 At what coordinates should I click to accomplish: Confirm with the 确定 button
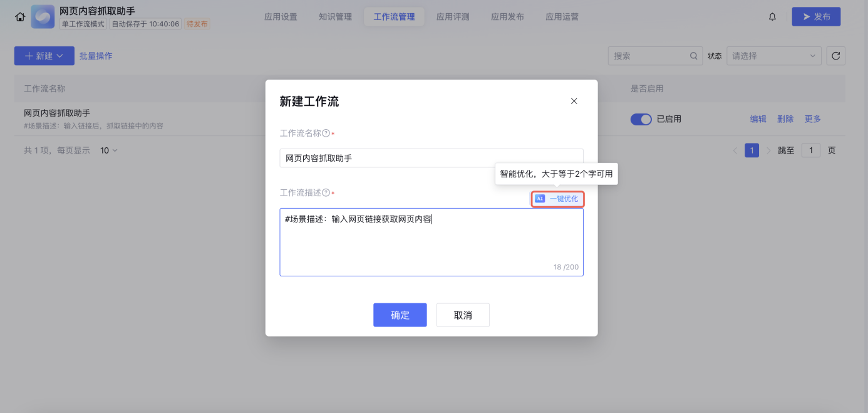coord(400,315)
